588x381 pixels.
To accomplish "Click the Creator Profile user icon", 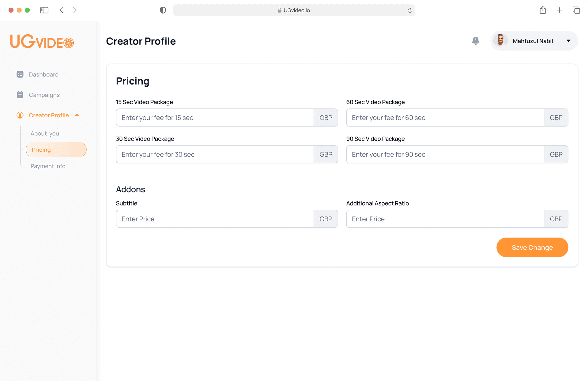I will [20, 115].
